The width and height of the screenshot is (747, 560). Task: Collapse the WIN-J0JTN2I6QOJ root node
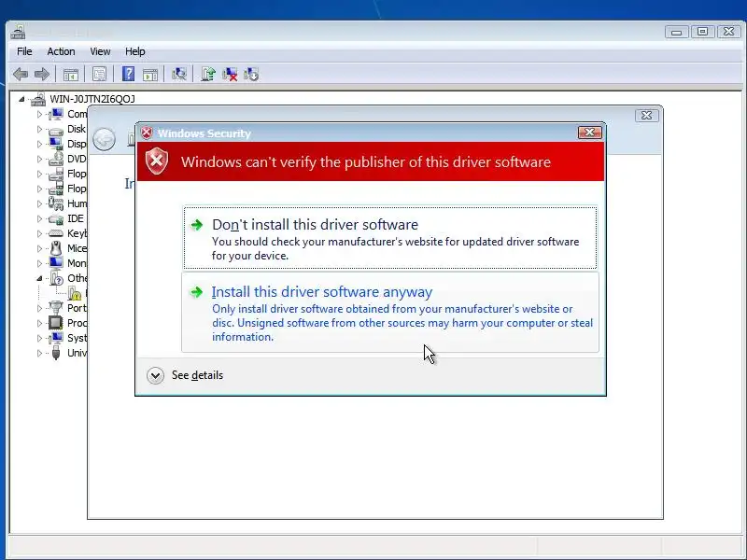pyautogui.click(x=21, y=99)
